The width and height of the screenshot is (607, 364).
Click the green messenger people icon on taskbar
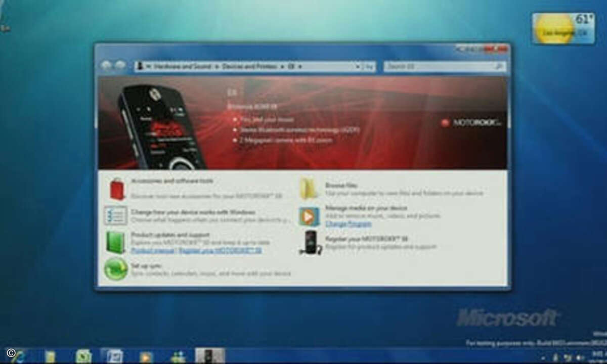pos(178,356)
